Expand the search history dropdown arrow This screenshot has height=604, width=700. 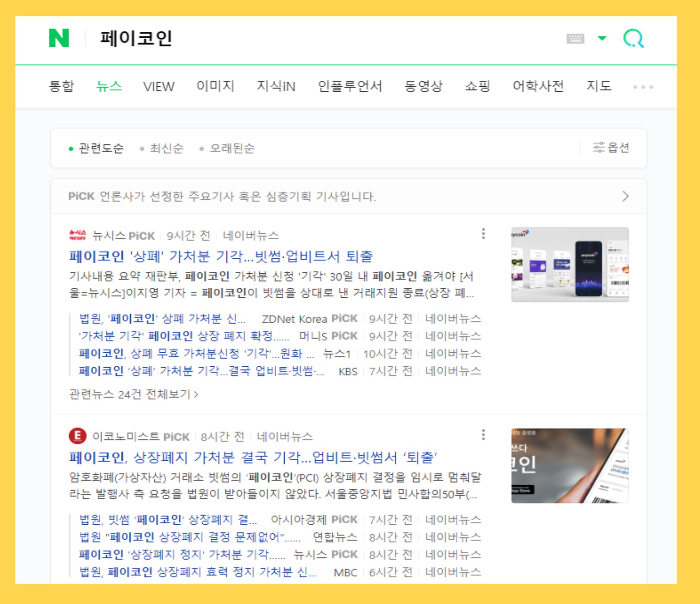602,39
